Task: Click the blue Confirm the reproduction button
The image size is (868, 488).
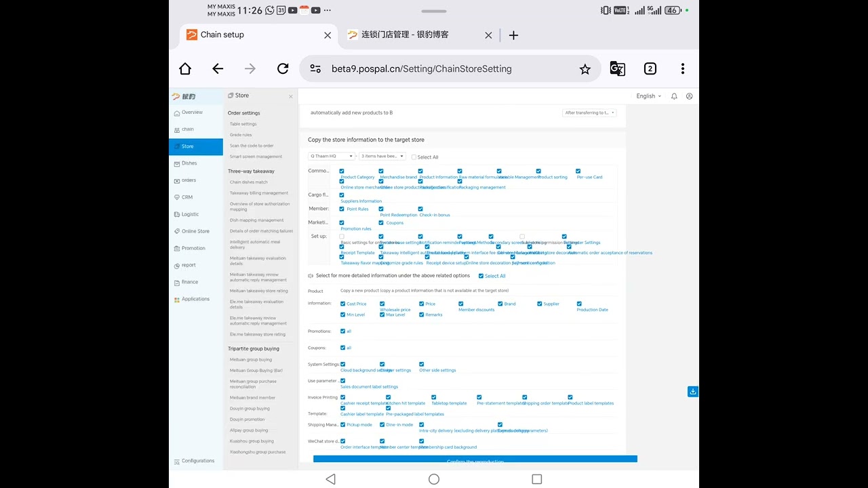Action: click(475, 460)
